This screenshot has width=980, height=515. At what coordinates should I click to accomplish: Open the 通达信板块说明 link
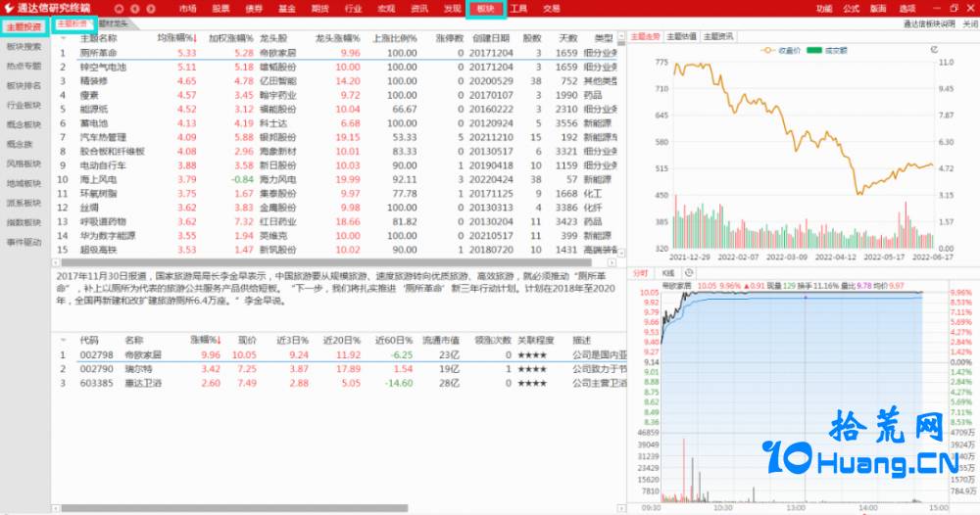point(929,23)
